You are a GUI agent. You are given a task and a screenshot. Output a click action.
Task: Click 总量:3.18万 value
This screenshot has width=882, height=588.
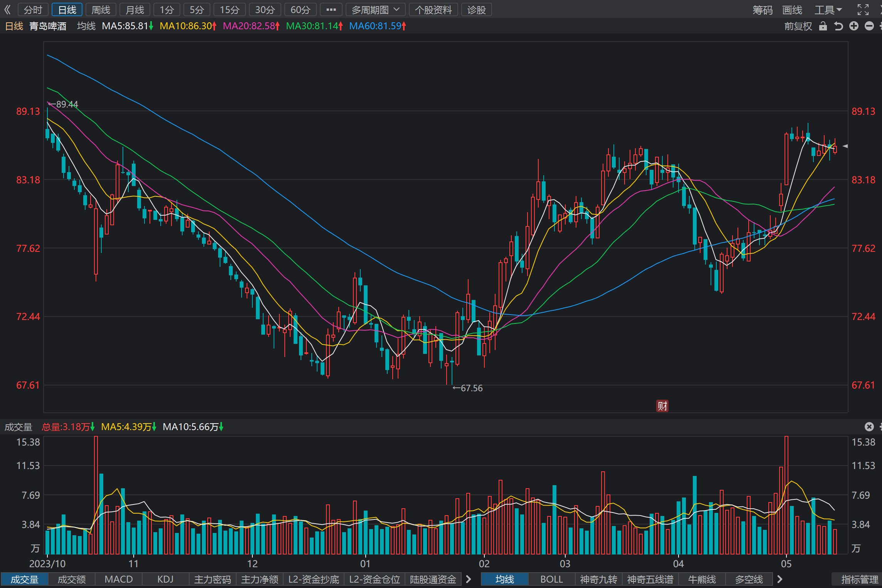click(x=68, y=427)
